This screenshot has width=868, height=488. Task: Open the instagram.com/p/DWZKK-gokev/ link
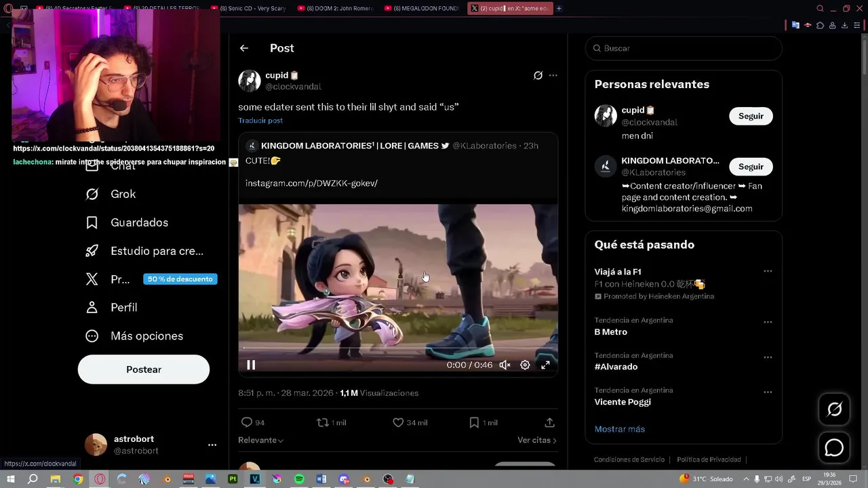pos(311,183)
